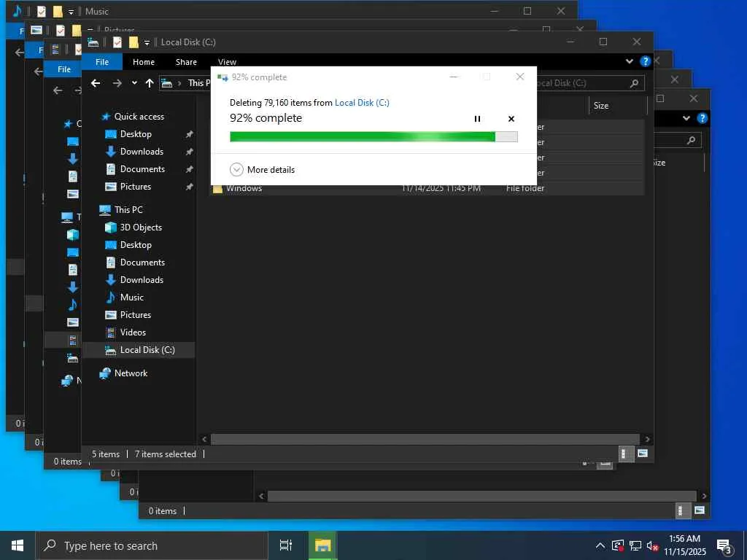Click Music window title bar music icon
The height and width of the screenshot is (560, 747).
18,11
